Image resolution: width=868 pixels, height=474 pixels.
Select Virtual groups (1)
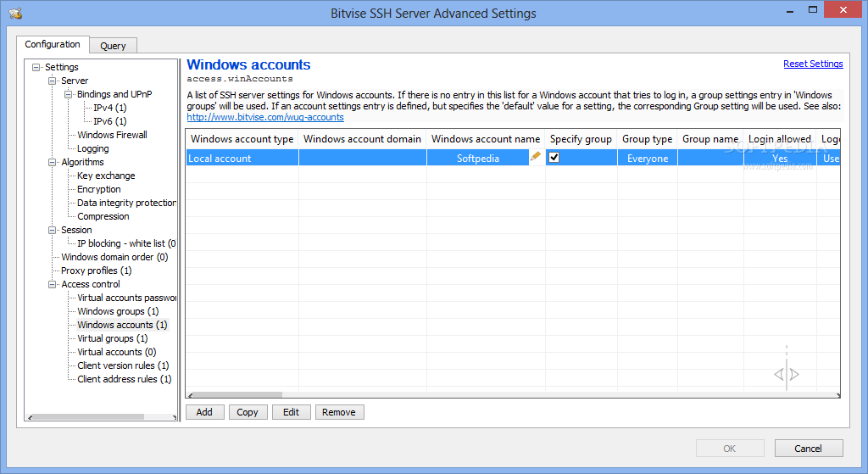tap(113, 338)
